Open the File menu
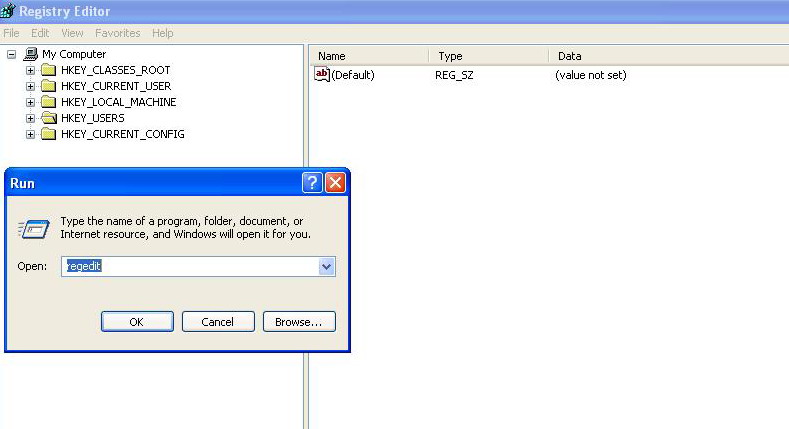 11,33
